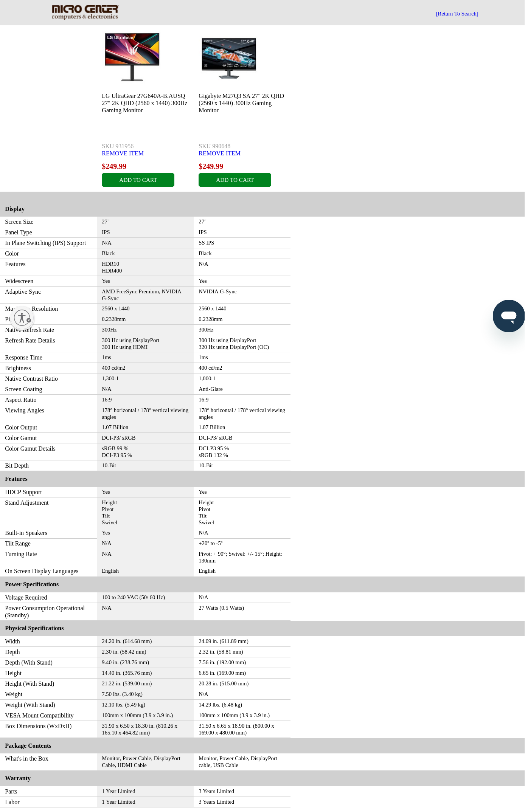This screenshot has height=812, width=525.
Task: Click the VESA Mount Compatibility row label
Action: (39, 716)
